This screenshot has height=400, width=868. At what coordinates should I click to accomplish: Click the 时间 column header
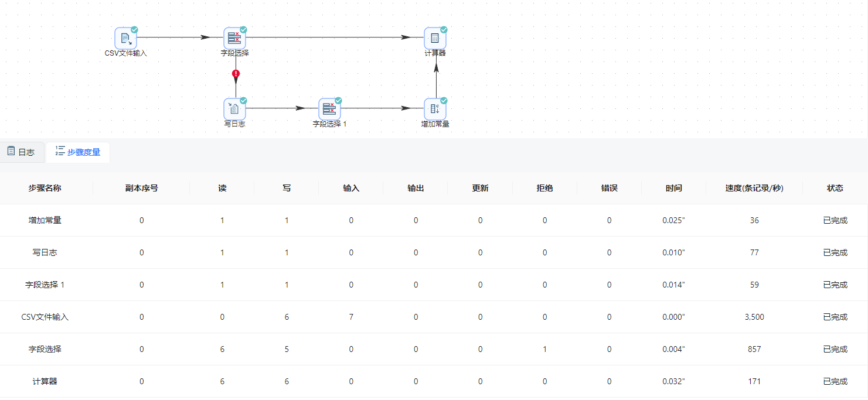click(x=673, y=188)
